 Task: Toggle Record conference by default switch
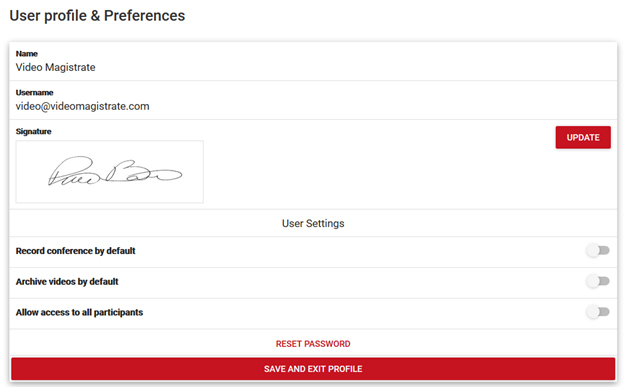(x=598, y=250)
